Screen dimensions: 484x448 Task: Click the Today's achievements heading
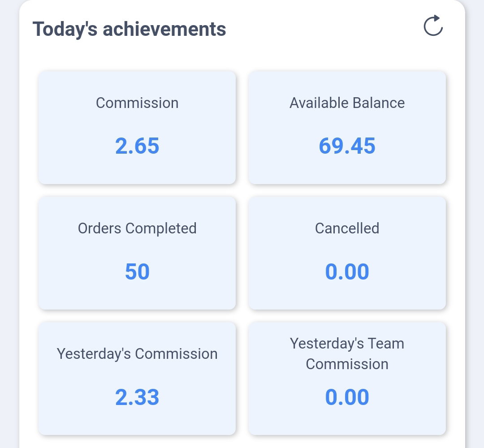[130, 29]
